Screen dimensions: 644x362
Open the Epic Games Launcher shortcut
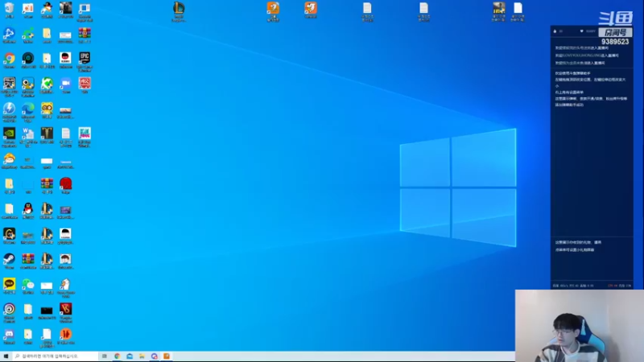pos(85,60)
